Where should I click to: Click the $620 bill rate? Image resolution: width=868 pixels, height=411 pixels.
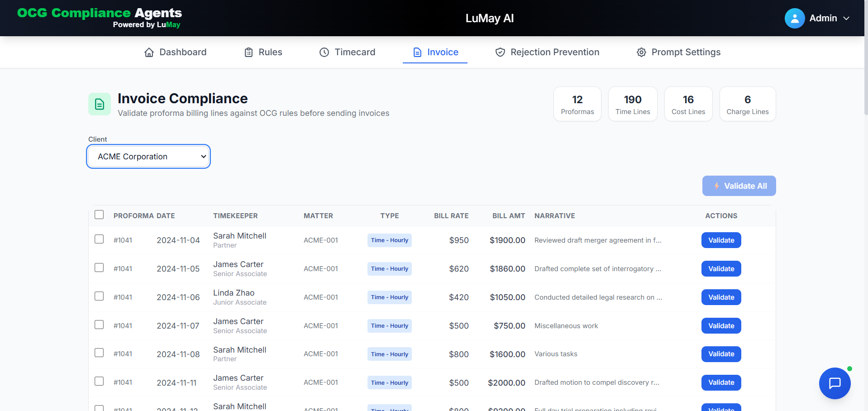tap(459, 269)
